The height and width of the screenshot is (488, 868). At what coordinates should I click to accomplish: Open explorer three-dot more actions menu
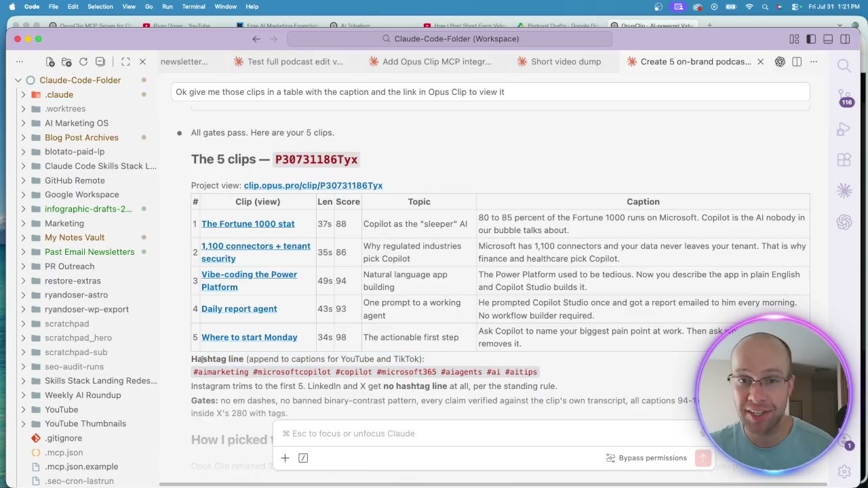20,62
